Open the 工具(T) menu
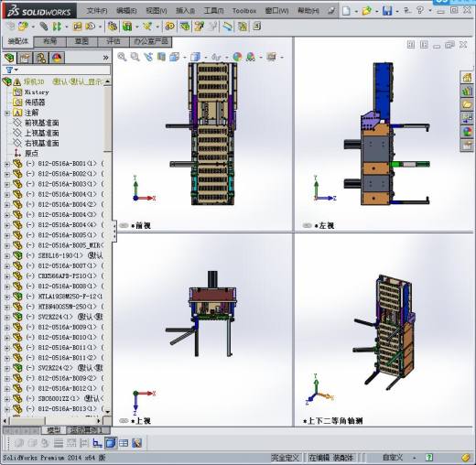The image size is (476, 465). (213, 11)
